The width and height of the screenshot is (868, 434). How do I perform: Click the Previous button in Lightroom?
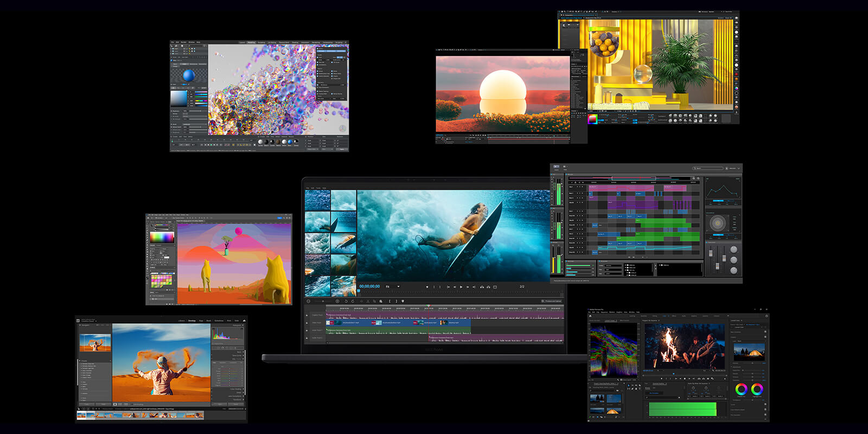(x=220, y=404)
